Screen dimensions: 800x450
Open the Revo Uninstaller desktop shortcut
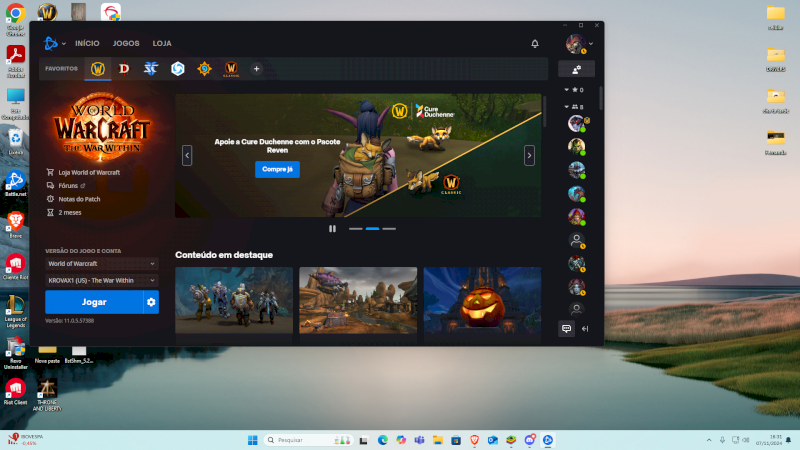[15, 353]
